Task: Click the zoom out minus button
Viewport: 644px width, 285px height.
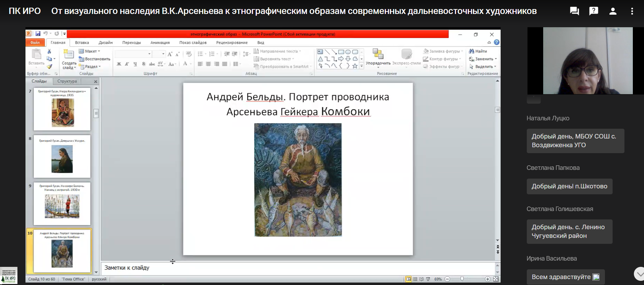Action: tap(447, 279)
